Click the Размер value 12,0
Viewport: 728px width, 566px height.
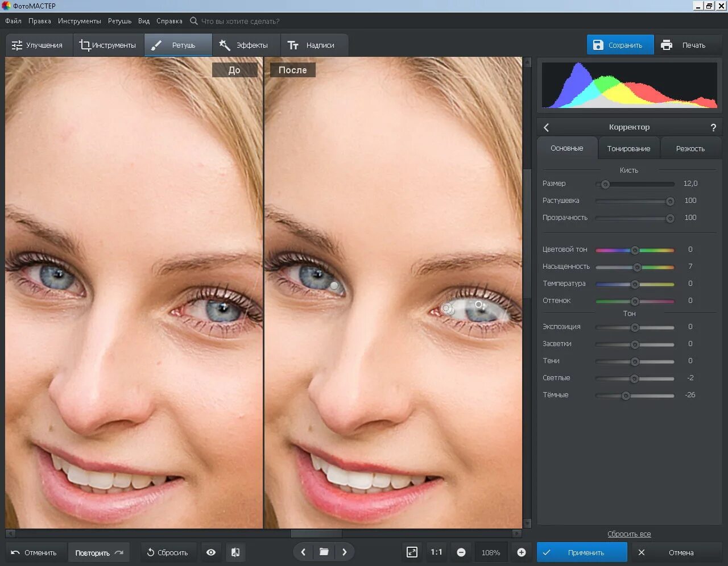coord(690,184)
